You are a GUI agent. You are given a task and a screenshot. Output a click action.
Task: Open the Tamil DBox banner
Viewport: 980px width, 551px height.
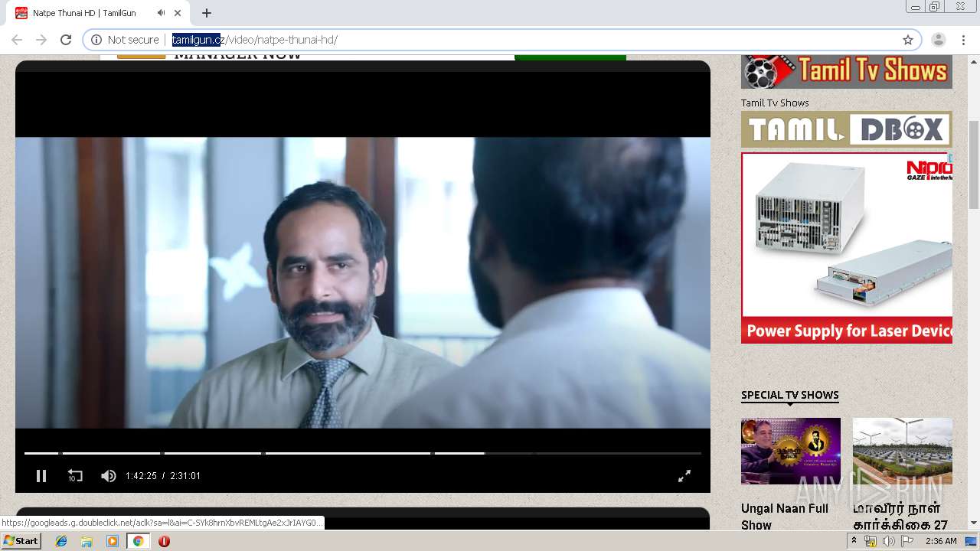point(847,129)
